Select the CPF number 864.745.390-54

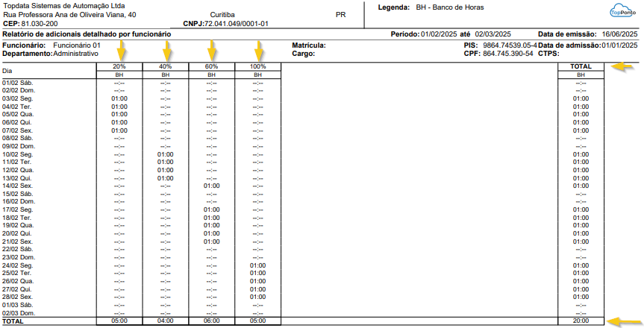point(507,54)
